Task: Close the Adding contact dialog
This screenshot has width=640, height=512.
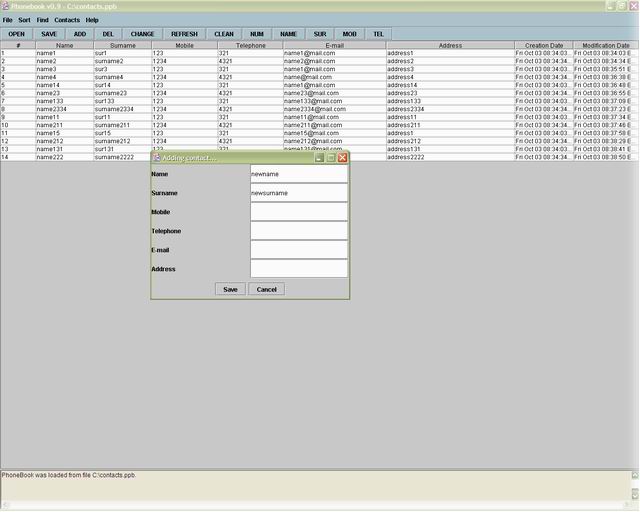Action: (x=342, y=158)
